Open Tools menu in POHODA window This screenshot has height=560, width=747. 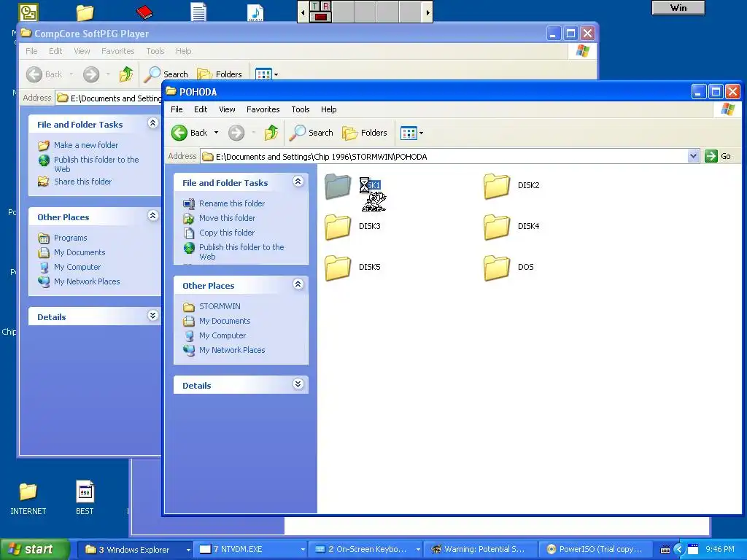coord(300,109)
